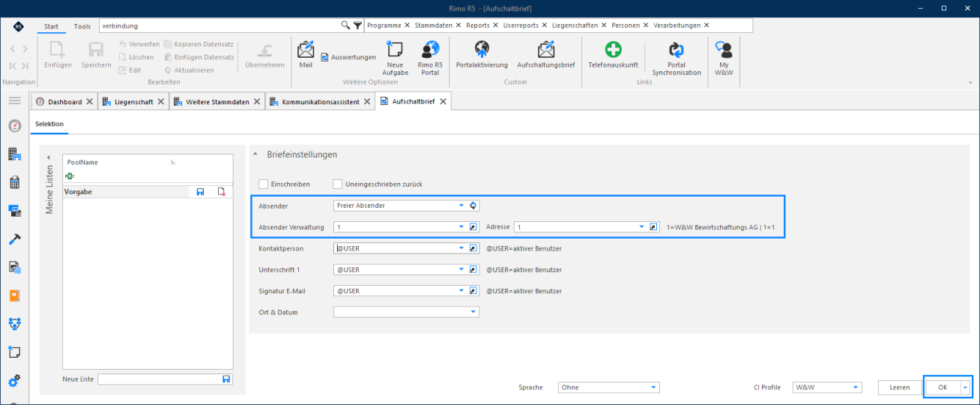Collapse the Briefeinstellungen section
The image size is (980, 405).
255,154
